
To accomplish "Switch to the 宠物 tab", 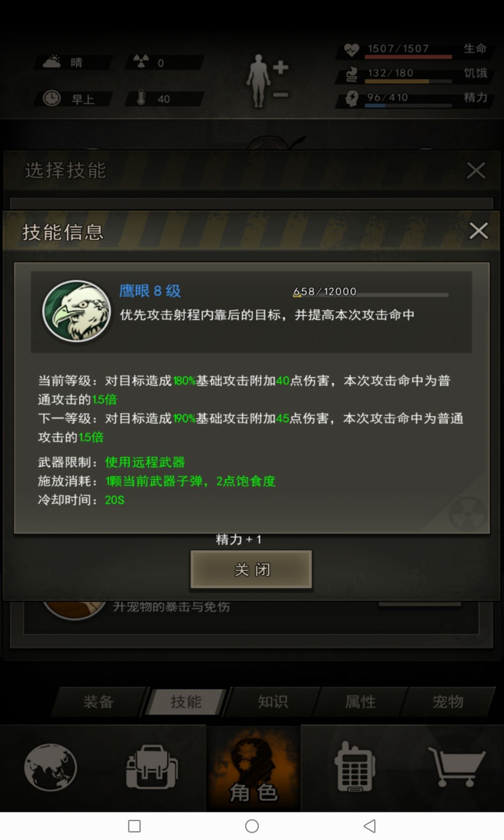I will pos(448,701).
